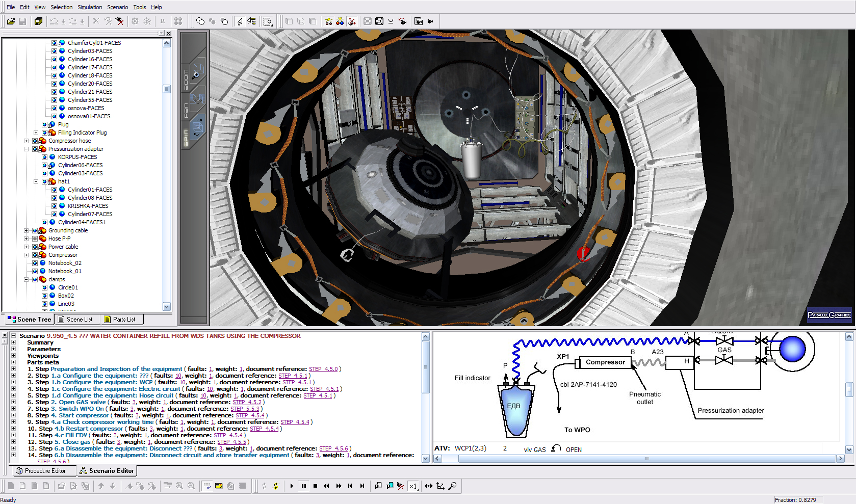Click the Save All stacked-disks icon
The width and height of the screenshot is (856, 504).
pyautogui.click(x=38, y=21)
